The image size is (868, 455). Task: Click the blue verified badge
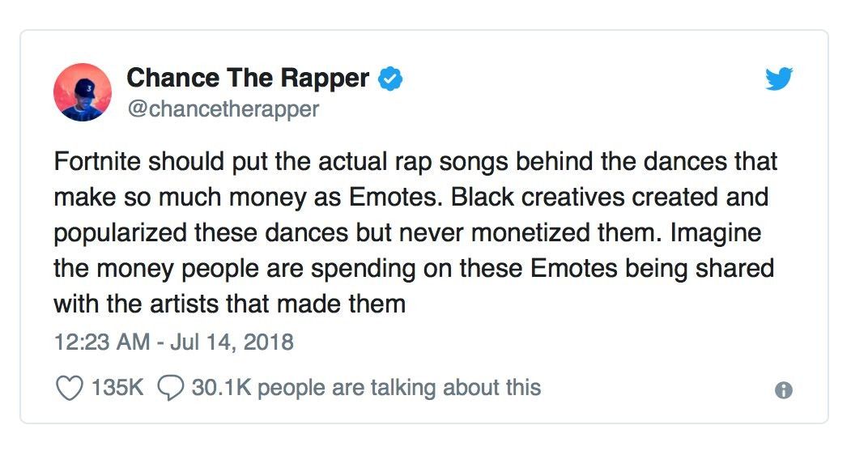390,79
